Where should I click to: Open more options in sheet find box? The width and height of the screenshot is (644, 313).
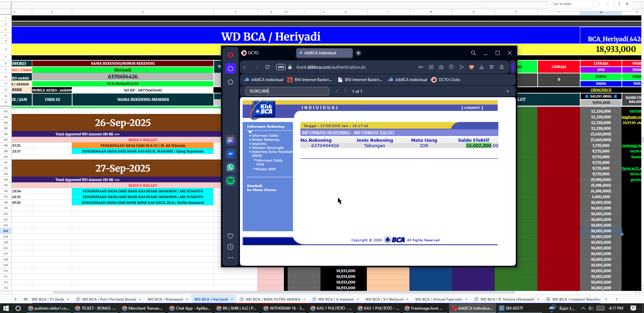click(x=619, y=4)
